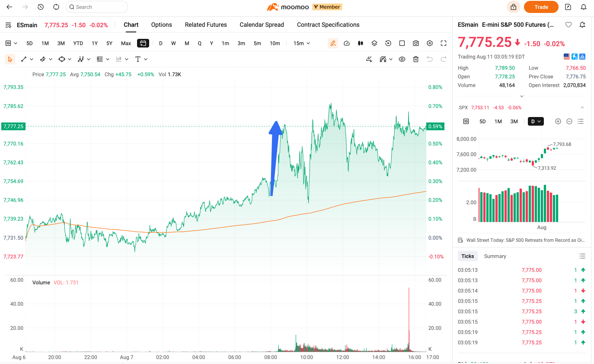Take a chart snapshot with the camera icon
Screen dimensions: 594x364
pos(416,43)
